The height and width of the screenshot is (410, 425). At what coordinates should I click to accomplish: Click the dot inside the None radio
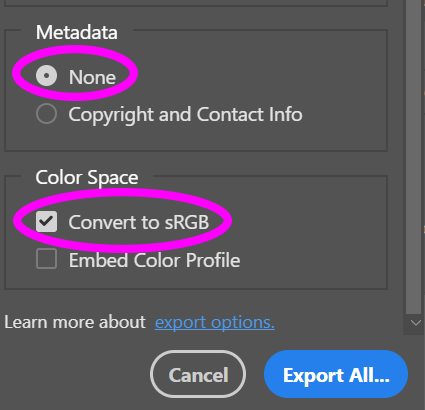tap(46, 76)
